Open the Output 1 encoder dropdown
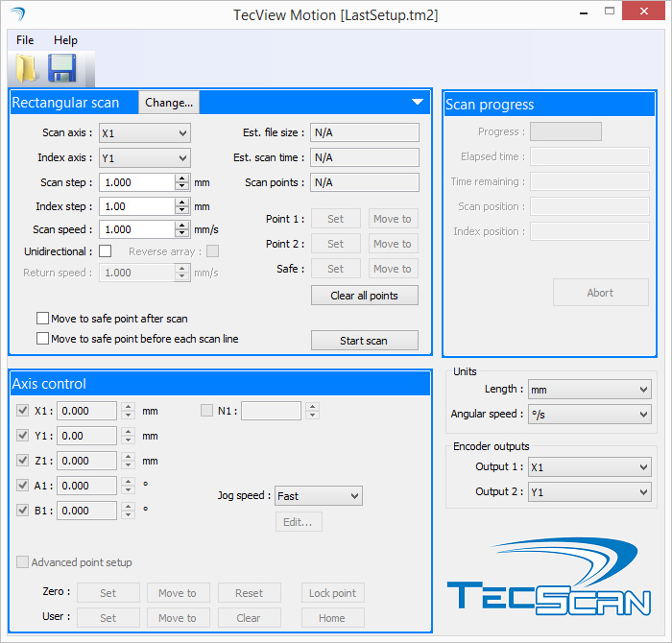Screen dimensions: 672x643 (589, 467)
